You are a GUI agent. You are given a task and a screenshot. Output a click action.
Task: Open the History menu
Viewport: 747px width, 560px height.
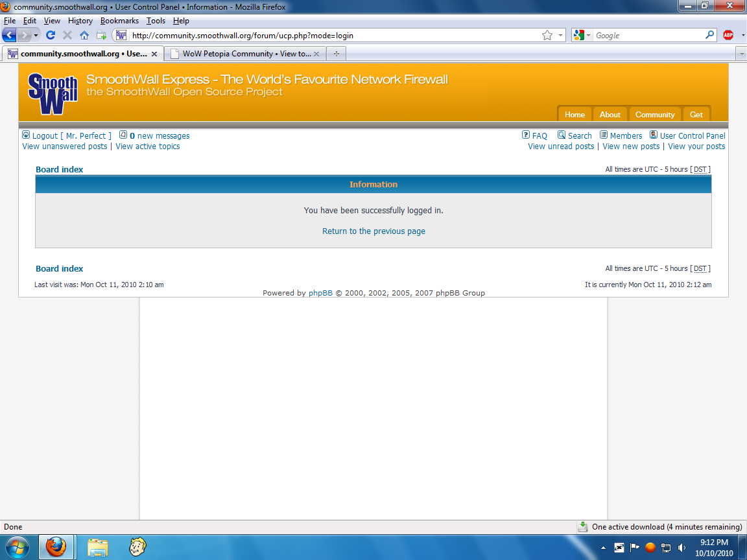tap(80, 21)
